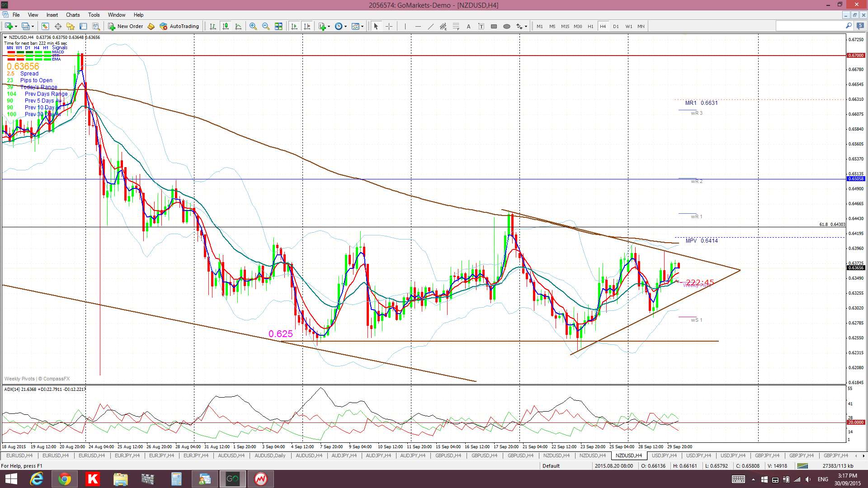Open Internet Explorer from the taskbar

[37, 479]
